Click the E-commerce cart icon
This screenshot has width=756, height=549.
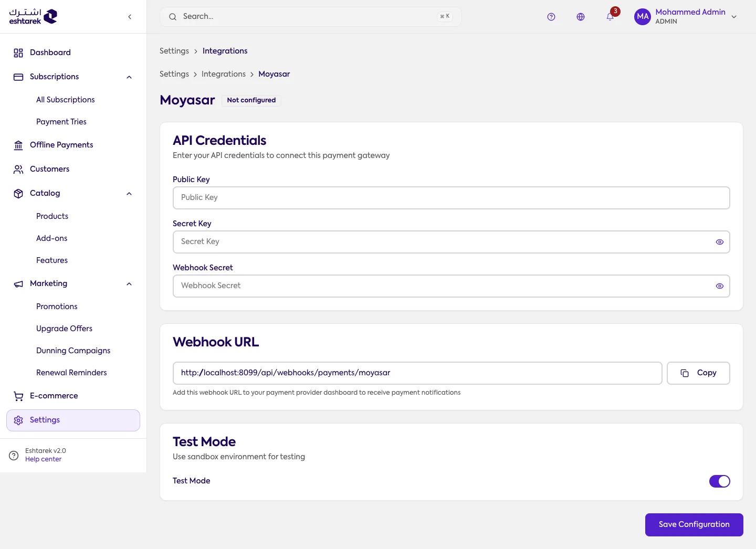pos(18,396)
